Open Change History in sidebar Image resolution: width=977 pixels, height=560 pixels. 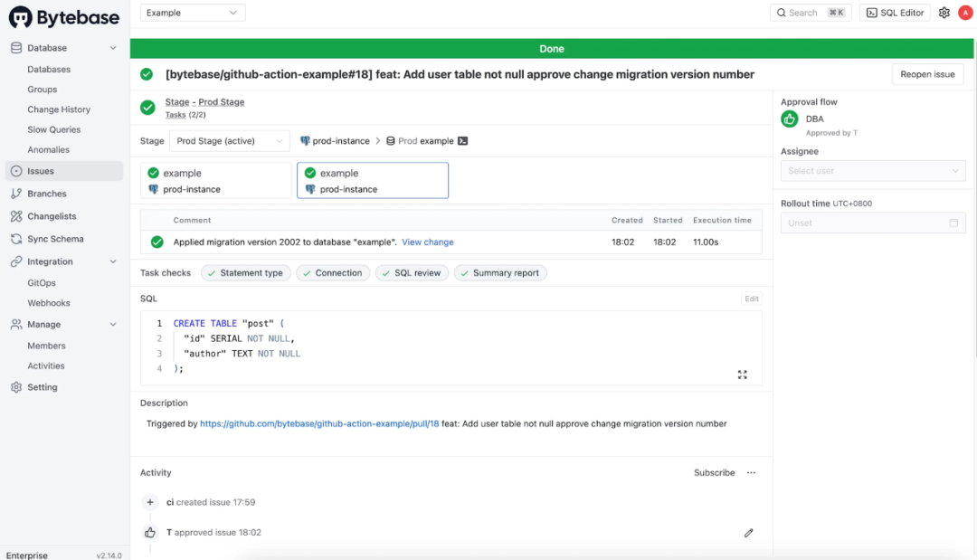(59, 109)
